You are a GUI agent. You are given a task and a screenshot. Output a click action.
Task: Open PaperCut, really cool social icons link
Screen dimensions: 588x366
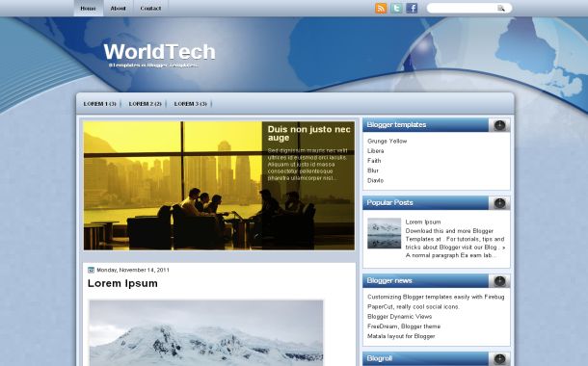pyautogui.click(x=414, y=306)
